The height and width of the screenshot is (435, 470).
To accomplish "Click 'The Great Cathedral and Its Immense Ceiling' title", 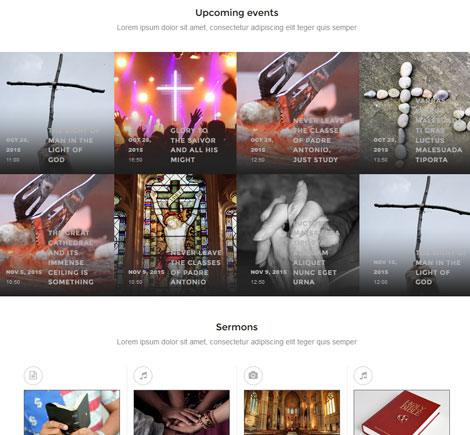I will [x=71, y=257].
